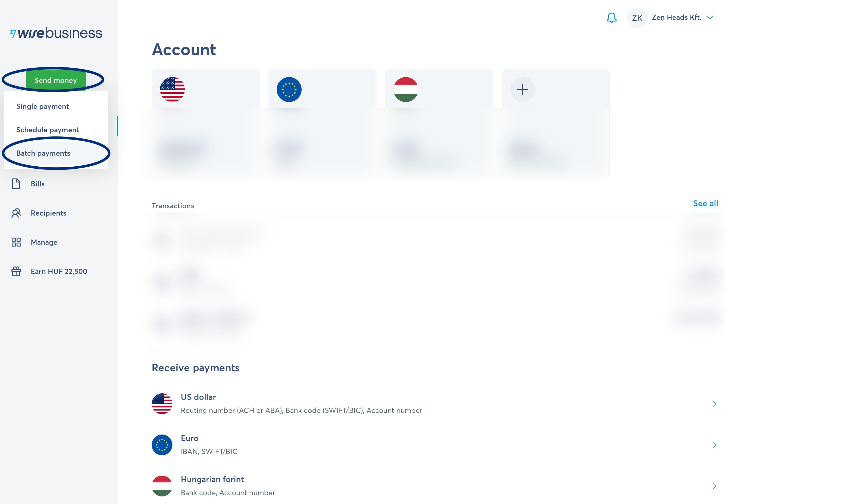Viewport: 857px width, 504px height.
Task: Expand US dollar receive details chevron
Action: tap(714, 404)
